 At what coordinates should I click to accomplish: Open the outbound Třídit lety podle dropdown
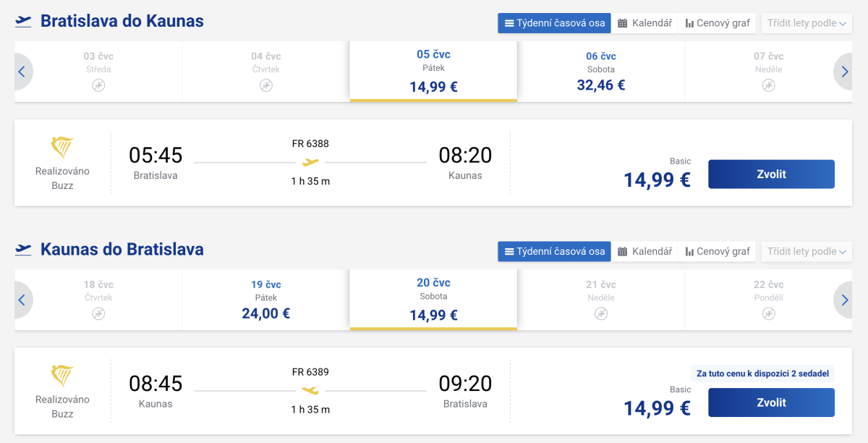[807, 23]
